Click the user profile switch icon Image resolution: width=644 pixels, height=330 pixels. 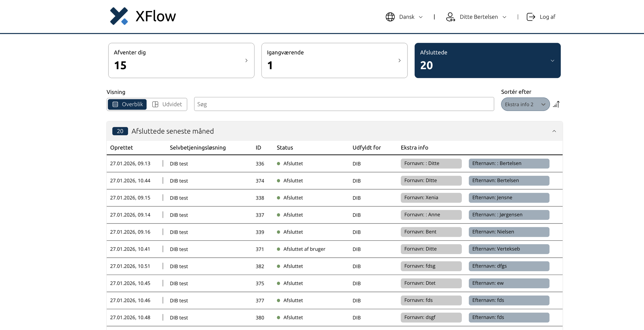(x=450, y=17)
